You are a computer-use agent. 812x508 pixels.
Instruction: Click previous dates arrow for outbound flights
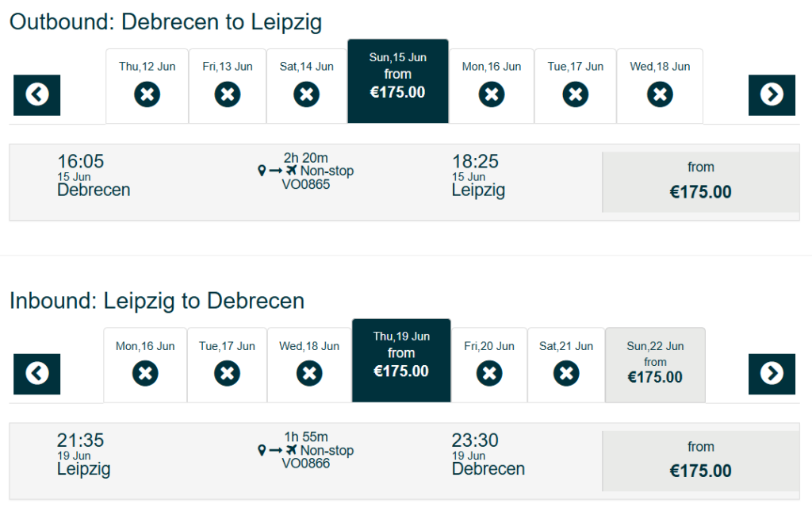(x=36, y=95)
